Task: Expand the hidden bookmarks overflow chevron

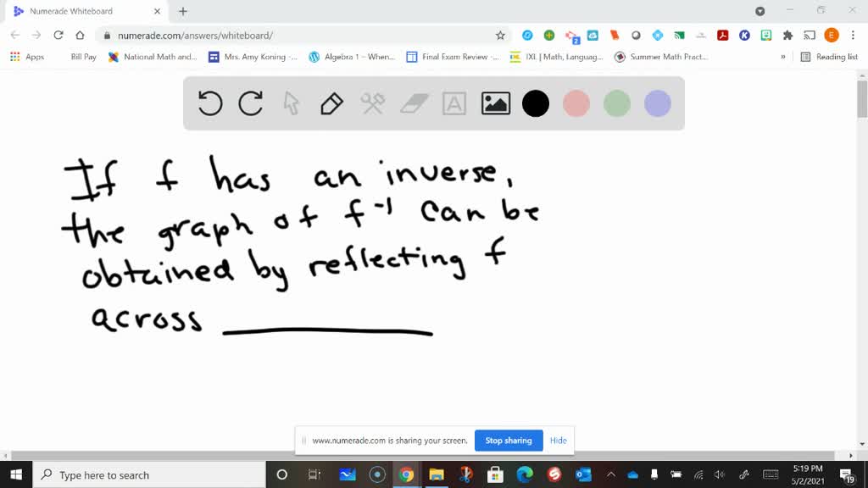Action: pos(782,57)
